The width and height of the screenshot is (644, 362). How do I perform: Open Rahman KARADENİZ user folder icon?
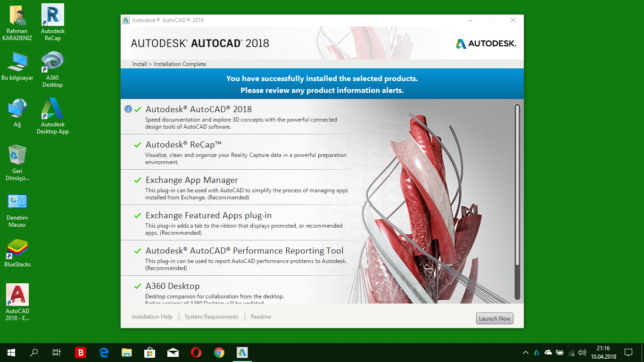pos(17,22)
